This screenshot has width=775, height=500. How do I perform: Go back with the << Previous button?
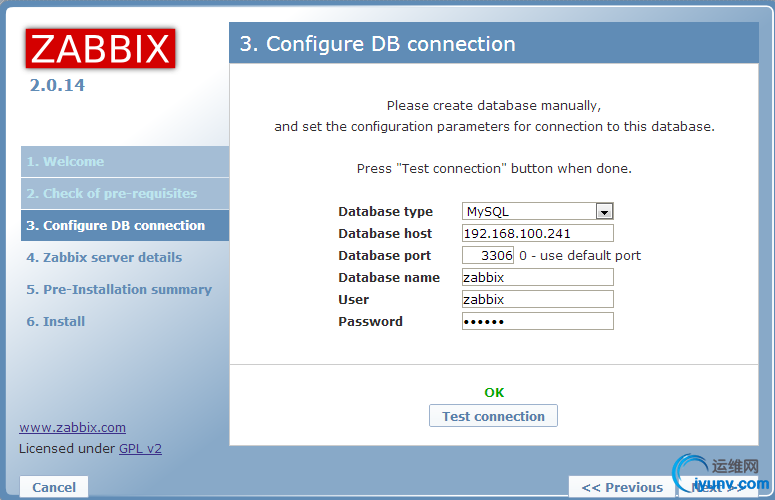(622, 487)
